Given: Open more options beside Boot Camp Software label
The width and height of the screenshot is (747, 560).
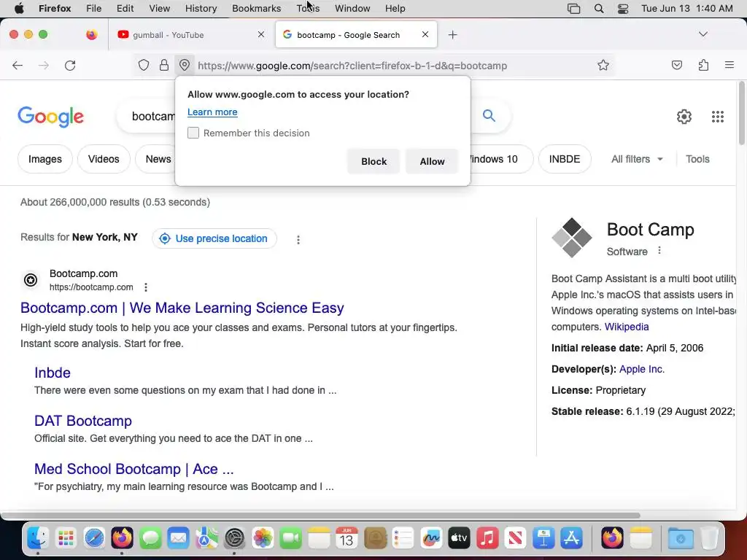Looking at the screenshot, I should [659, 251].
